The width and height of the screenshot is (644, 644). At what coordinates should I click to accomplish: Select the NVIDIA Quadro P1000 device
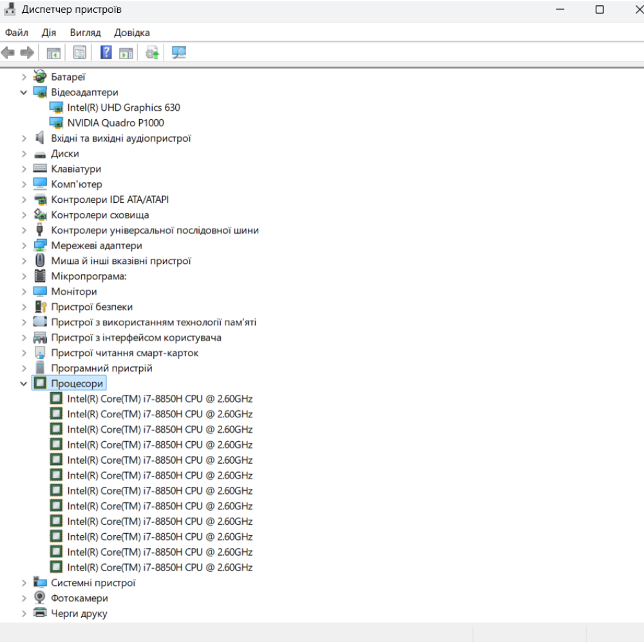pyautogui.click(x=115, y=123)
